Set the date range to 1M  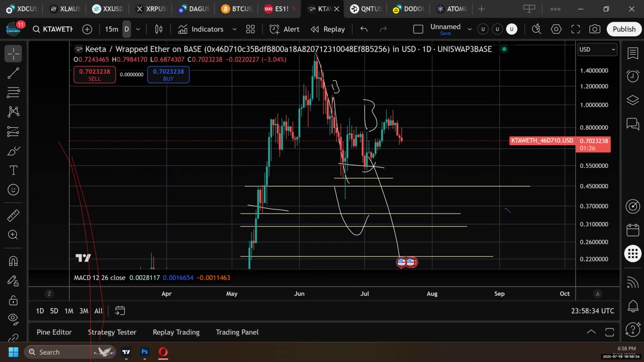click(x=69, y=311)
